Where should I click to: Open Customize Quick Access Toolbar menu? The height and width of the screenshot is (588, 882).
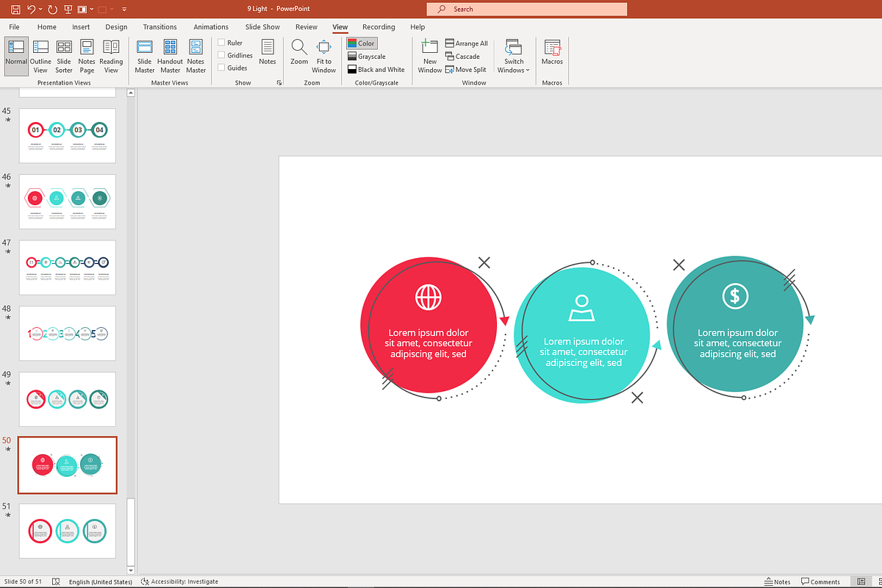(x=124, y=10)
